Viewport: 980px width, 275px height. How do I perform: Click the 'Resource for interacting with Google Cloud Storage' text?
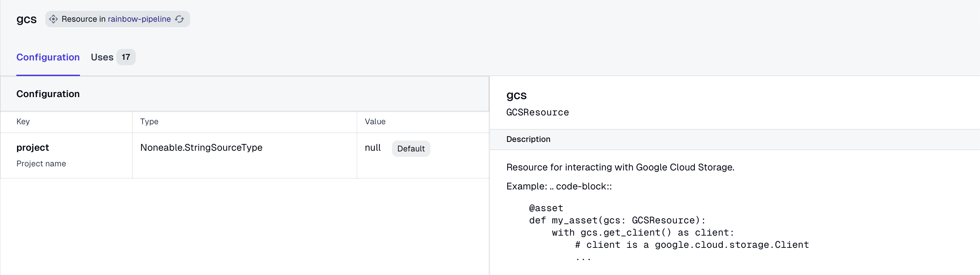tap(620, 167)
